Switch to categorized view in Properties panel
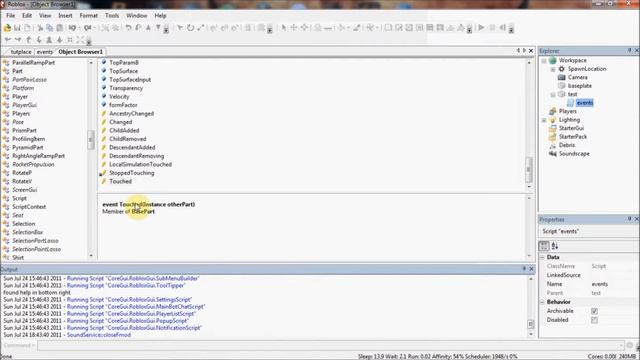 point(544,246)
